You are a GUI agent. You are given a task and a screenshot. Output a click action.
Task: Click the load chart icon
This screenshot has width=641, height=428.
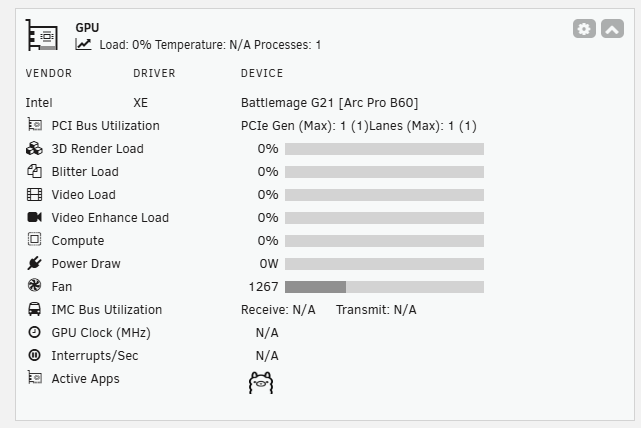[x=83, y=44]
